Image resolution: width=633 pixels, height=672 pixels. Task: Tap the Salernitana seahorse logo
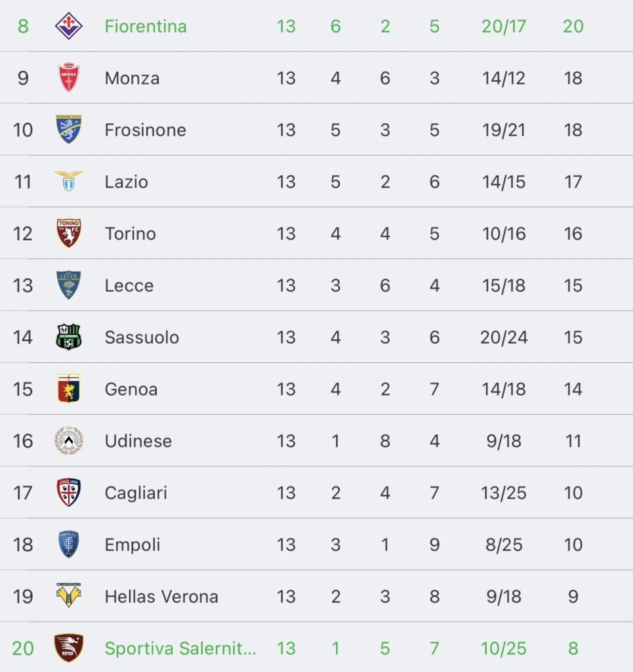click(x=68, y=648)
